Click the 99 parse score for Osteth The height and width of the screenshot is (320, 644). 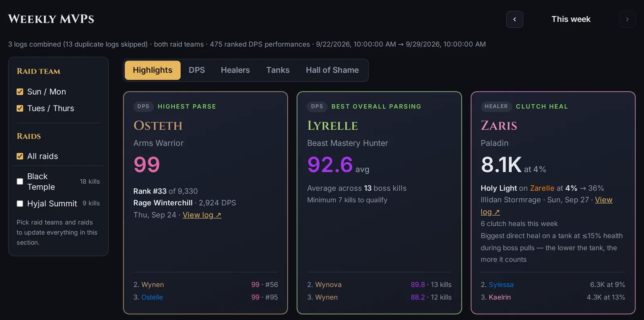click(147, 164)
